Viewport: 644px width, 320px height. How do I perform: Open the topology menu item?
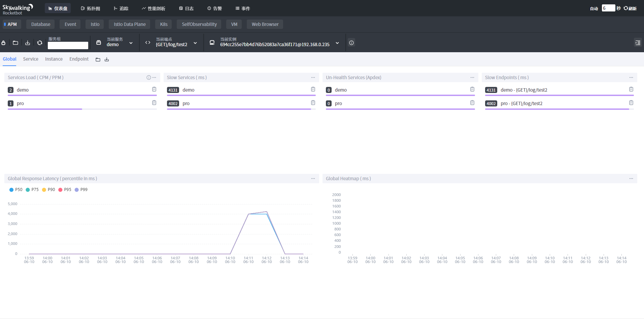91,8
